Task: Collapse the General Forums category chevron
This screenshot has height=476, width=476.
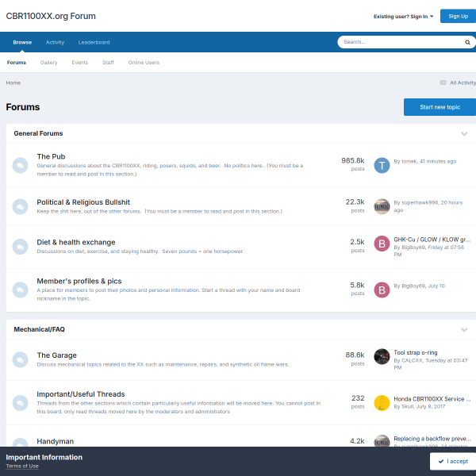Action: pos(464,133)
